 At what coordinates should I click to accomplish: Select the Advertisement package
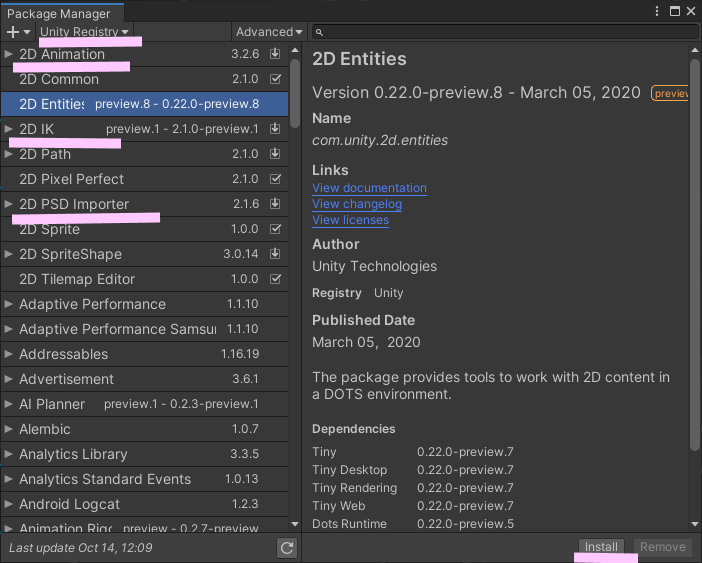[145, 379]
